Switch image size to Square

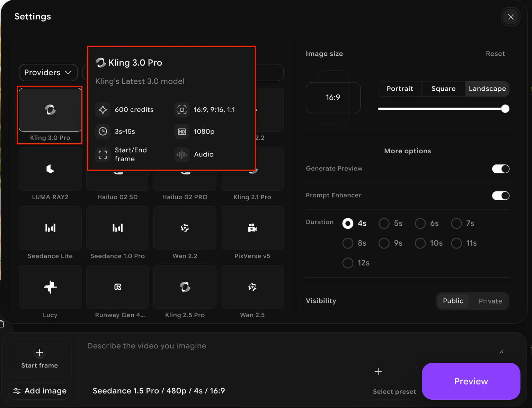coord(443,89)
